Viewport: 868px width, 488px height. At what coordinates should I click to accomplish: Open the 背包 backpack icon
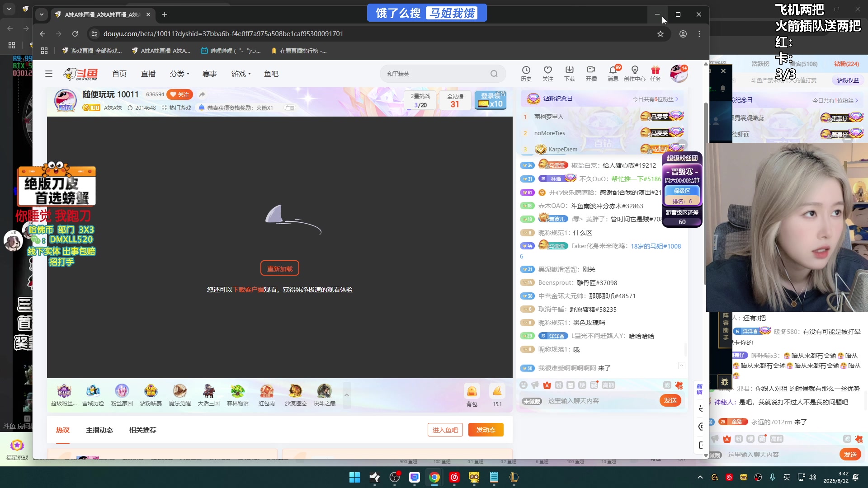pos(472,395)
